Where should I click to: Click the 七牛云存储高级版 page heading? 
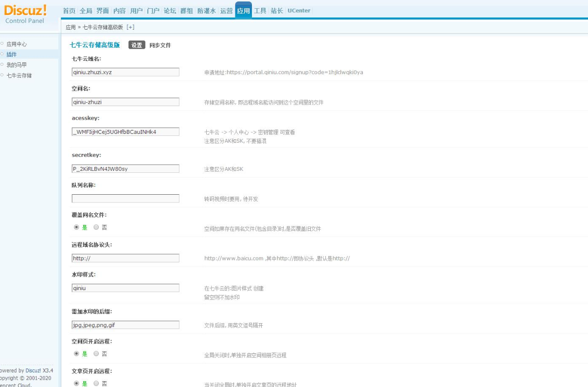coord(95,45)
